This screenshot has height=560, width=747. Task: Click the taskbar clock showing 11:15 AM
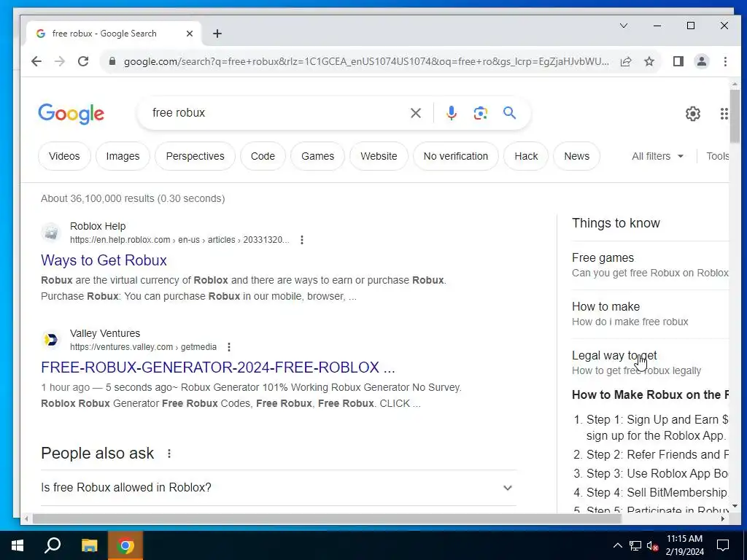[x=684, y=545]
